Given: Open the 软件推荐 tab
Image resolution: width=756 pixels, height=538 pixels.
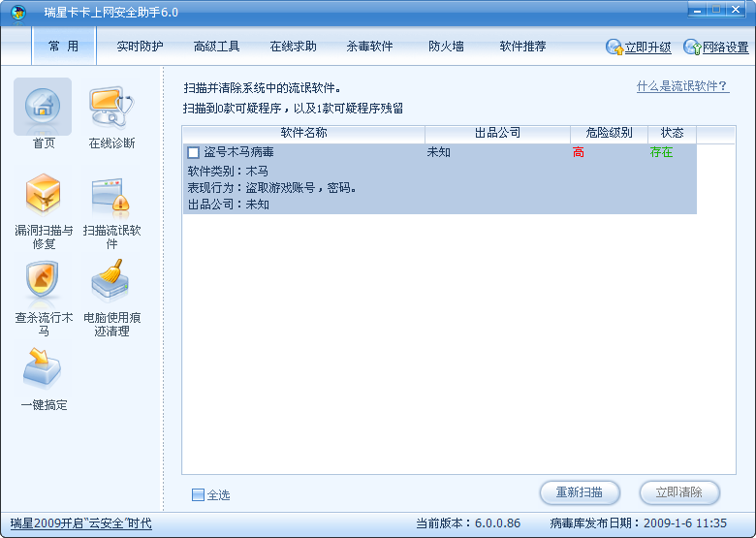Looking at the screenshot, I should tap(522, 47).
